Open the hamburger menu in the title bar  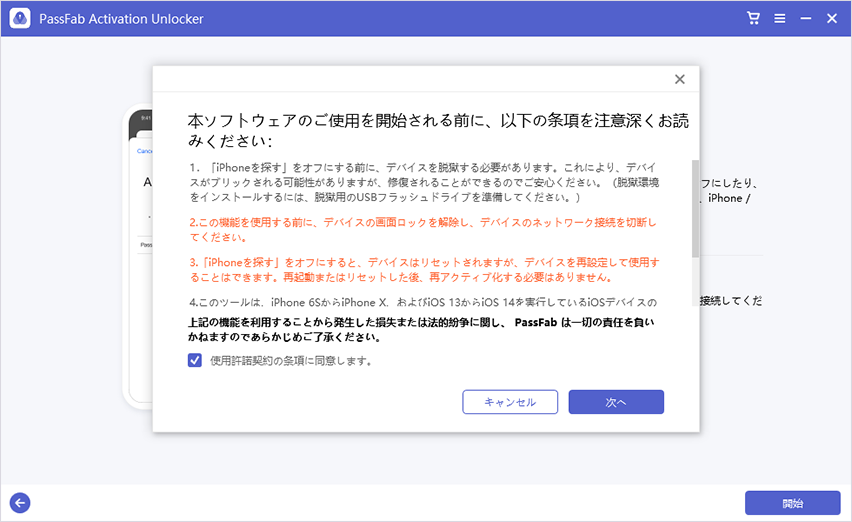(x=780, y=19)
